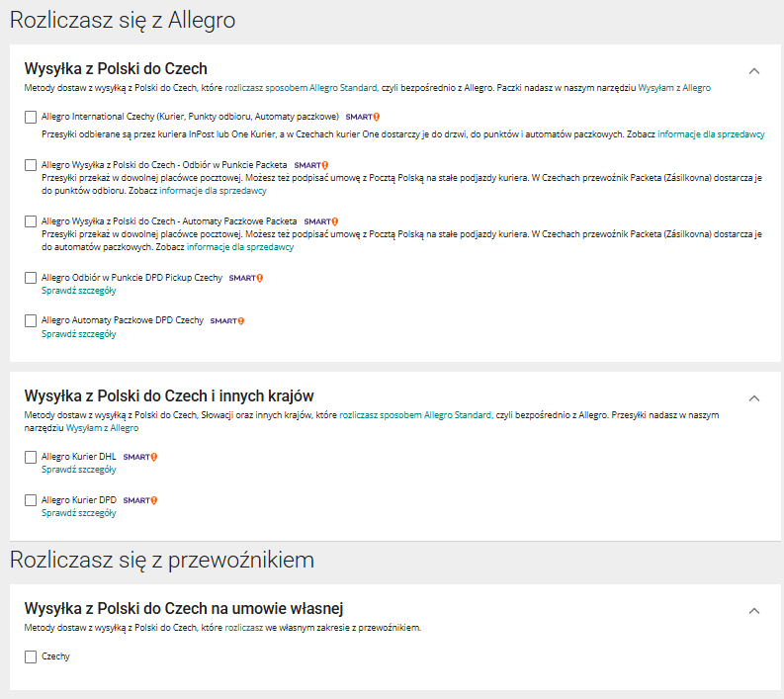Click 'Wysyłka z Polski do Czech' section title

[116, 68]
